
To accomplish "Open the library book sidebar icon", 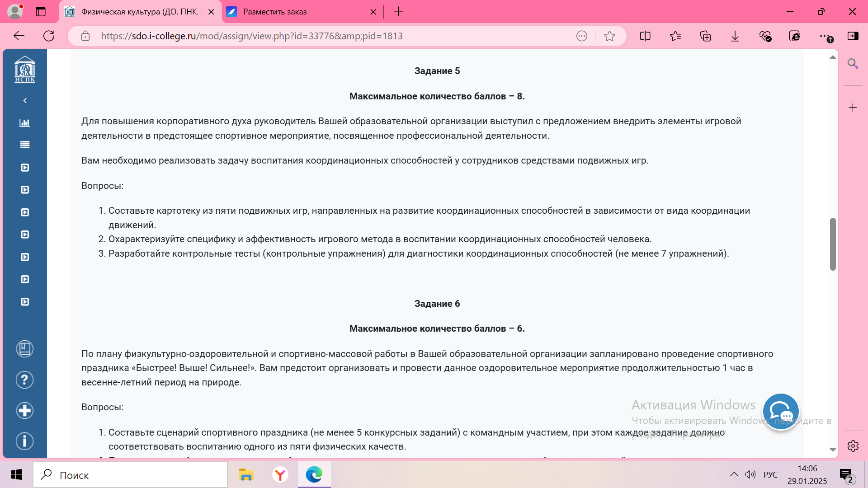I will click(x=25, y=349).
